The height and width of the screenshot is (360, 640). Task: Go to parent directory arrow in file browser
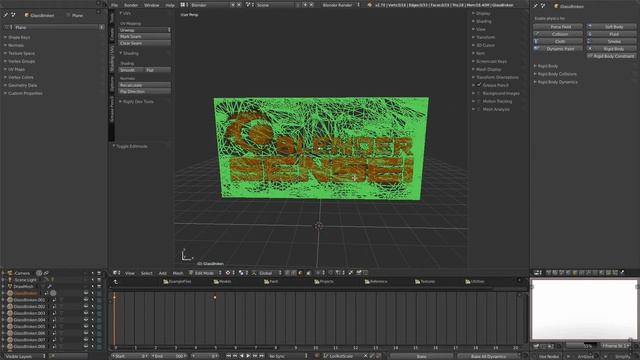click(116, 282)
